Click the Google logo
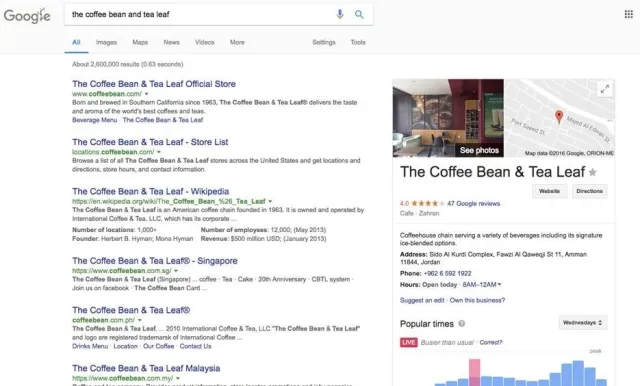Image resolution: width=640 pixels, height=386 pixels. (x=27, y=16)
